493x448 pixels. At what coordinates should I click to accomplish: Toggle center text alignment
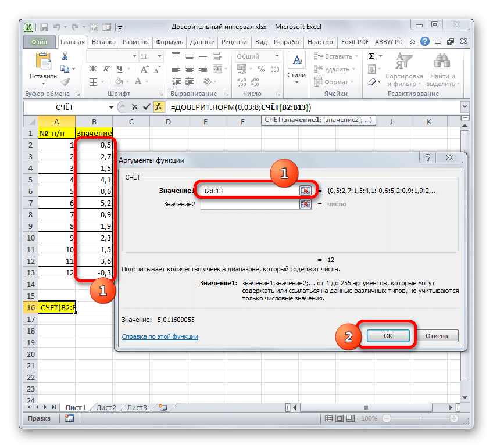pyautogui.click(x=190, y=69)
